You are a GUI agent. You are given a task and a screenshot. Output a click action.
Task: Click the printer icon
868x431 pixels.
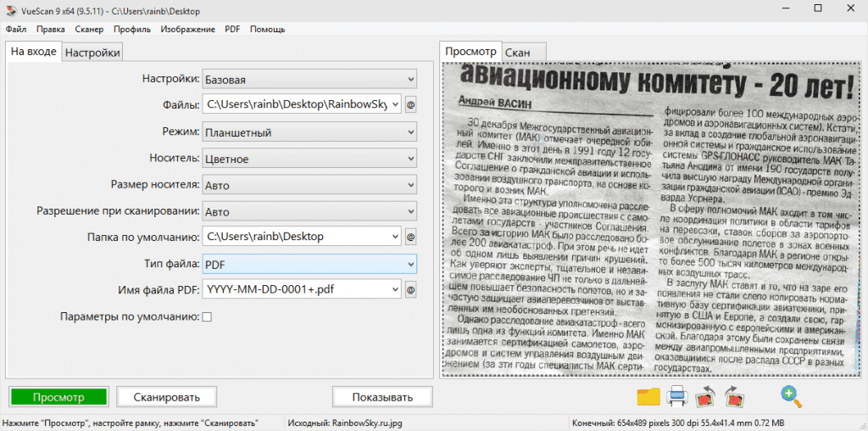(677, 397)
